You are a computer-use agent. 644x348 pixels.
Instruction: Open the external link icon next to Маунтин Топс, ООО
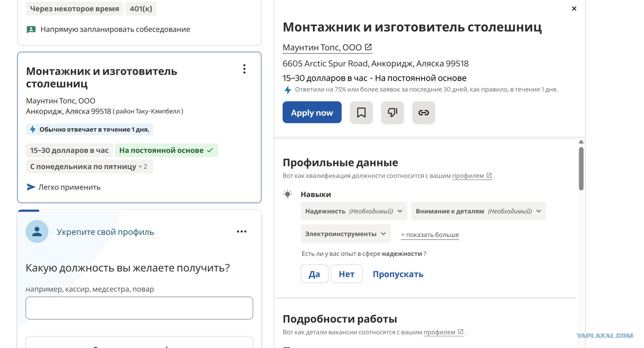[368, 47]
